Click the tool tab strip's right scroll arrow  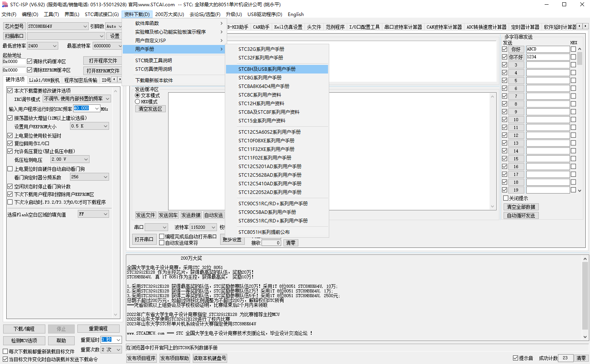[585, 26]
